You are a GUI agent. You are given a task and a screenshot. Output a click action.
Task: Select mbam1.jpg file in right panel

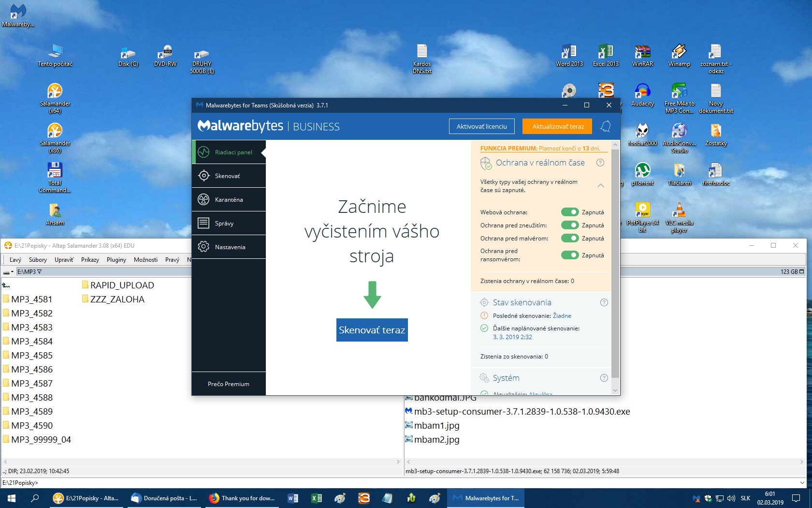pyautogui.click(x=432, y=425)
